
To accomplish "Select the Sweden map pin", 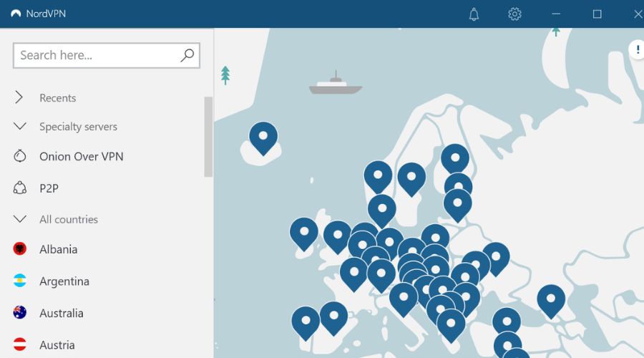I will [411, 179].
